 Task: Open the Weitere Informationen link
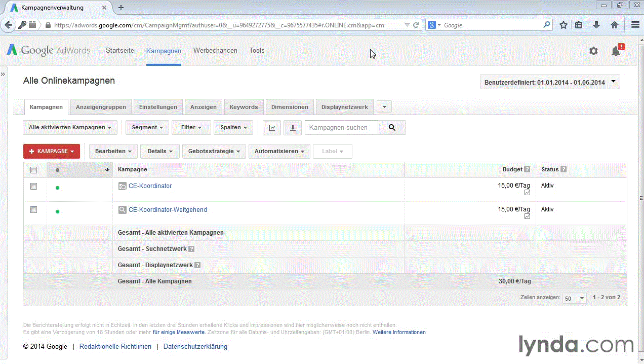click(x=399, y=333)
